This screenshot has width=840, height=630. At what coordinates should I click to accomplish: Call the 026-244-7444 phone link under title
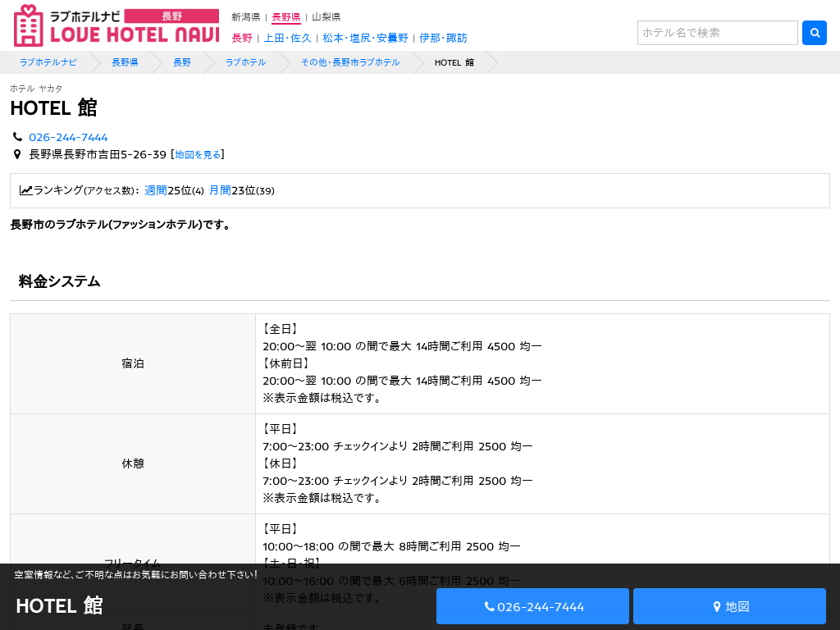pyautogui.click(x=68, y=137)
